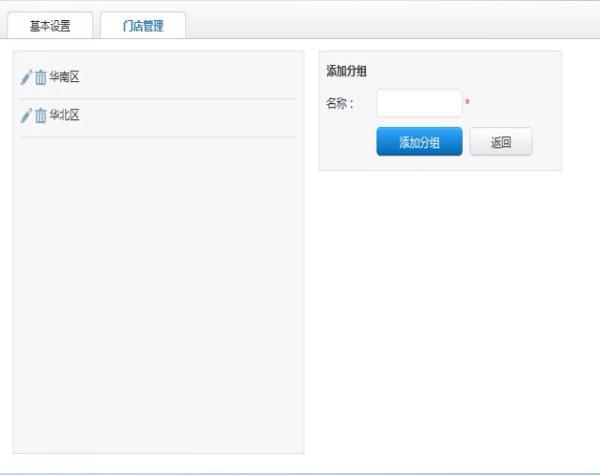Image resolution: width=600 pixels, height=475 pixels.
Task: Click the red required asterisk marker
Action: click(x=467, y=104)
